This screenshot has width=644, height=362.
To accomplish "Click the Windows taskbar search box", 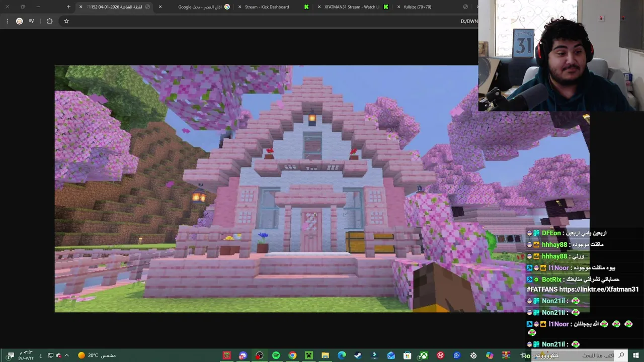I will pos(574,355).
